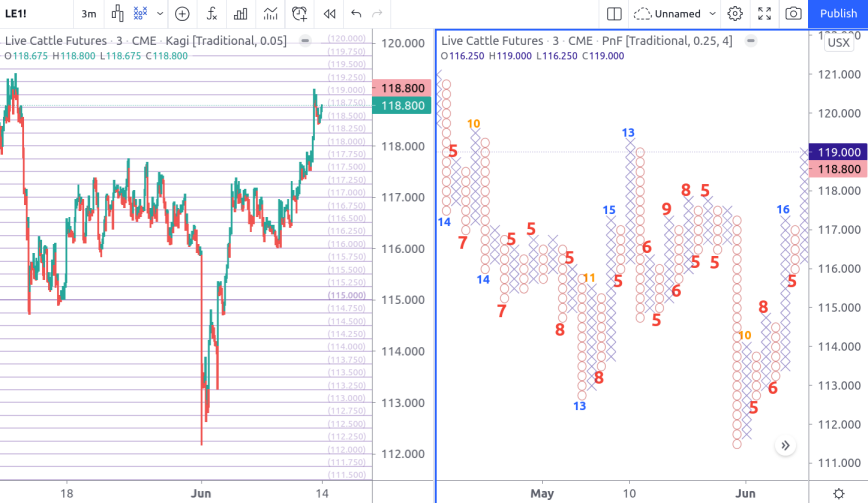The image size is (868, 503).
Task: Collapse the Kagi chart legend toggle
Action: coord(305,41)
